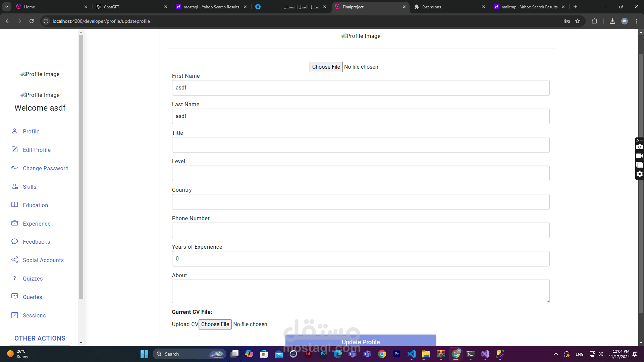The height and width of the screenshot is (362, 644).
Task: Bookmark this page with star icon
Action: pyautogui.click(x=578, y=21)
